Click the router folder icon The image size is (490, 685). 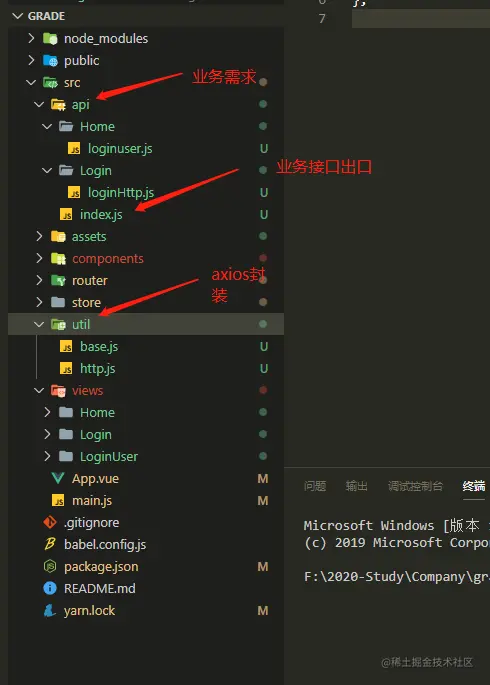coord(58,280)
